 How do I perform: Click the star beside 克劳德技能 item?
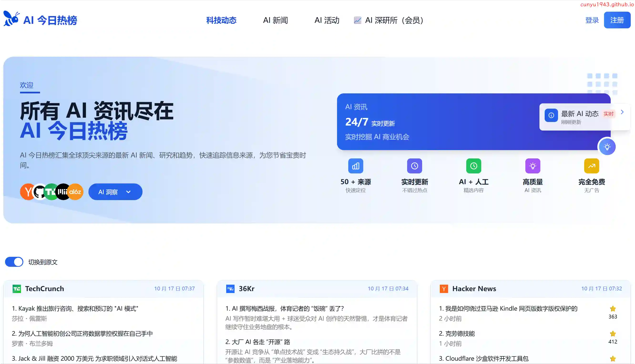(613, 334)
